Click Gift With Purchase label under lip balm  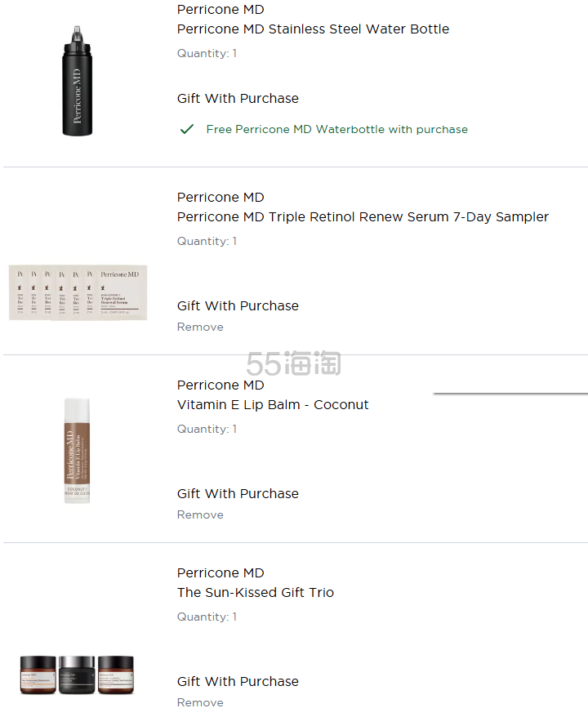[238, 493]
